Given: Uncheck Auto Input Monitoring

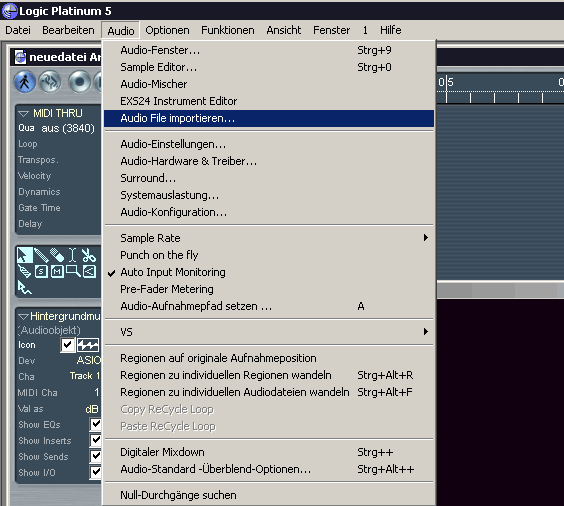Looking at the screenshot, I should point(269,272).
